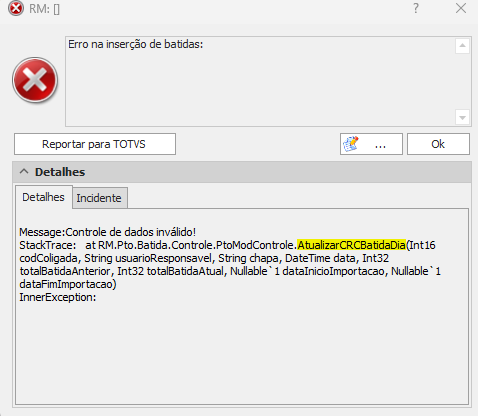Click the text 'Erro na inserção de batidas:'

click(x=136, y=44)
